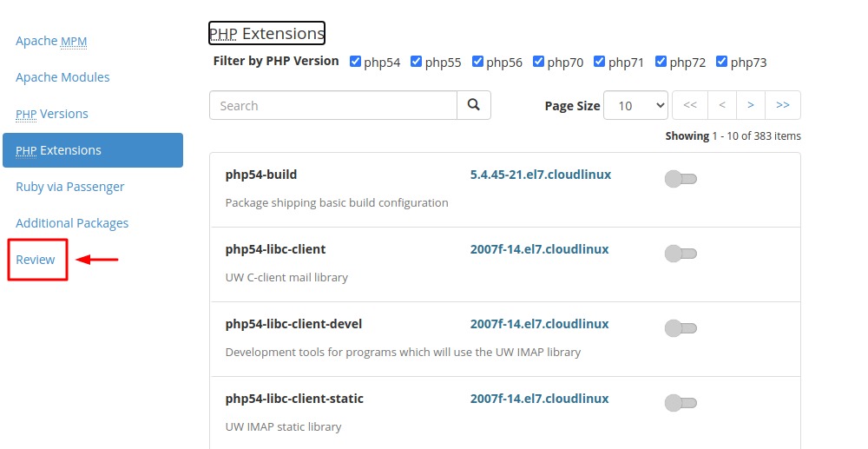
Task: Enable the php54-build package toggle
Action: (681, 179)
